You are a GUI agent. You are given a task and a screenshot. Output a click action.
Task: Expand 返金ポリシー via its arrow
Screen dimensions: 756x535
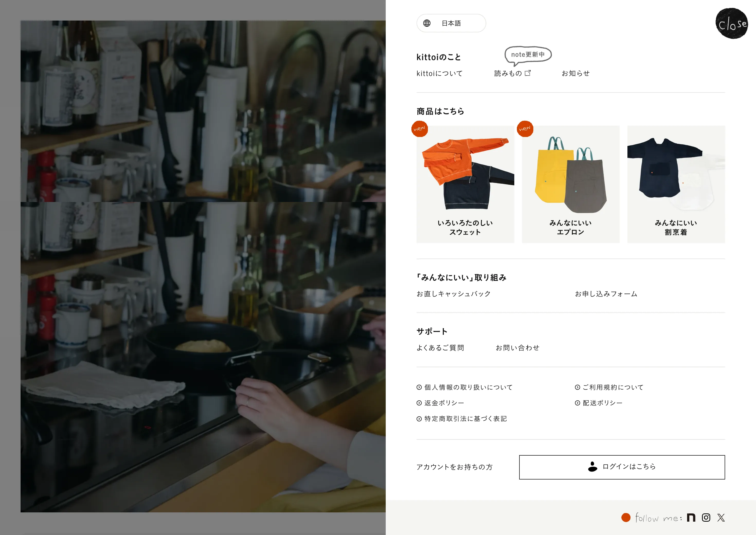(419, 403)
